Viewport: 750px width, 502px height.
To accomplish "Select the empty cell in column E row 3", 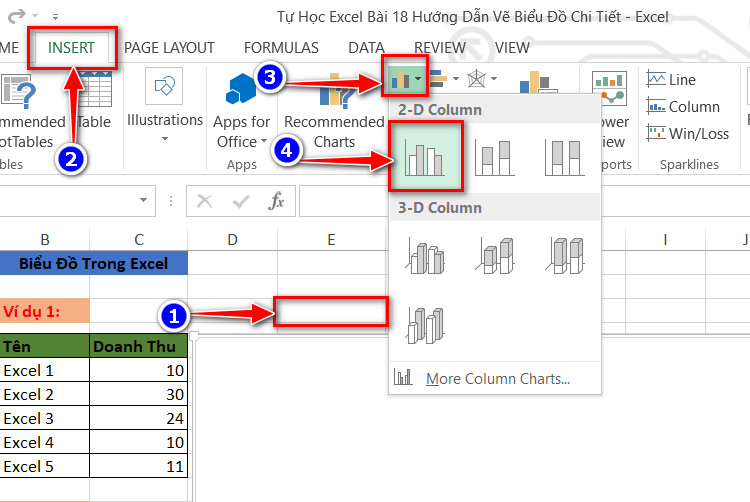I will pyautogui.click(x=331, y=311).
